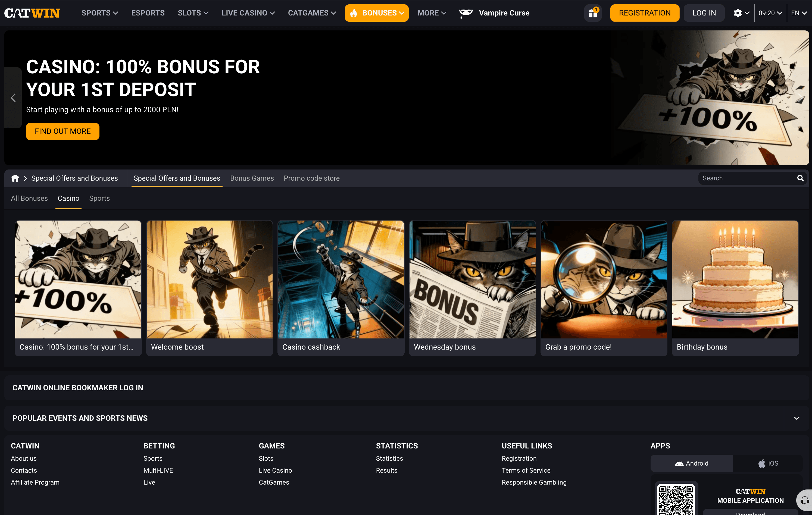This screenshot has height=515, width=812.
Task: Select the Sports bonuses filter tab
Action: (x=99, y=198)
